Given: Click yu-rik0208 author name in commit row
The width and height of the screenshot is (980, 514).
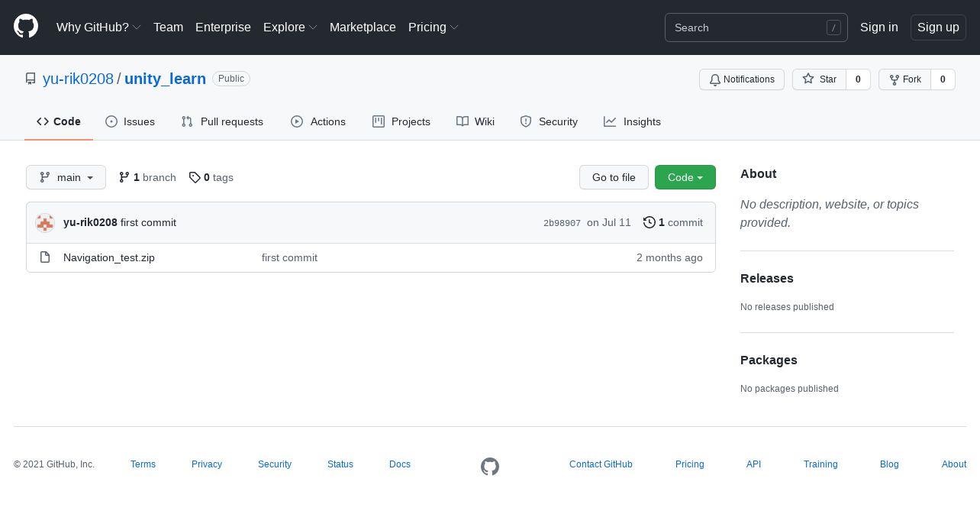Looking at the screenshot, I should point(90,222).
